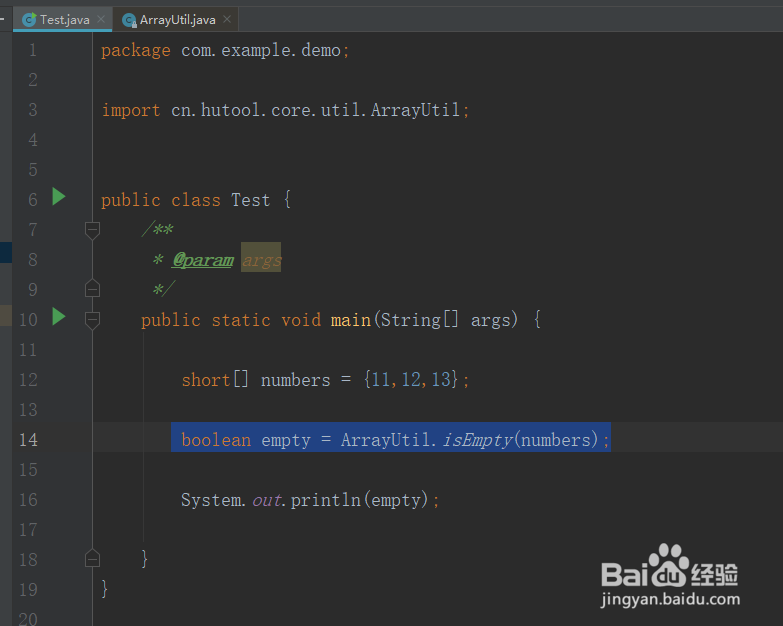Click the String[] args parameter
This screenshot has width=783, height=626.
(446, 320)
